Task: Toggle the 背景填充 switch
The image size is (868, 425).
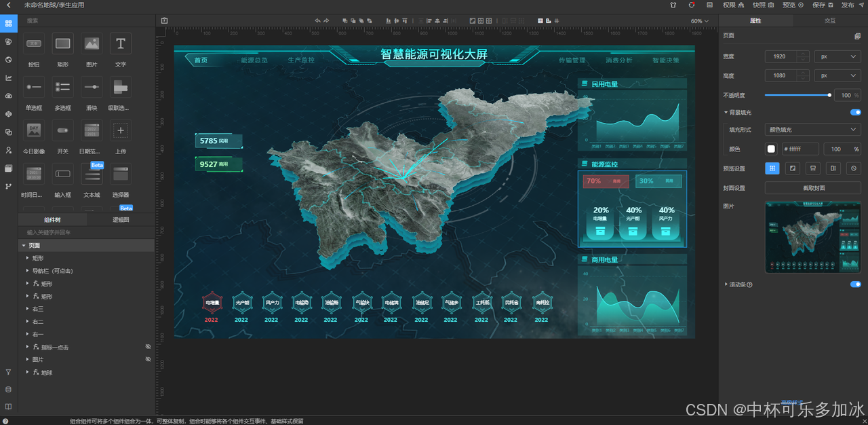Action: [x=856, y=112]
